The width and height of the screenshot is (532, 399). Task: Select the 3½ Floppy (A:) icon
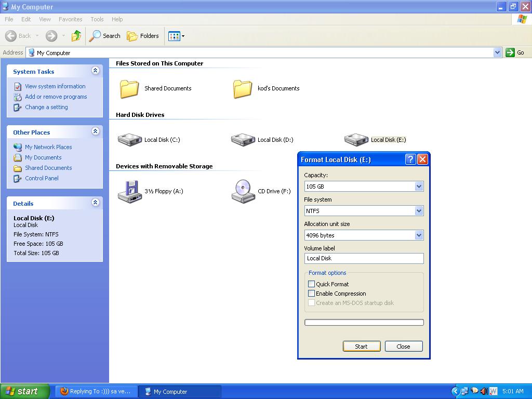[x=129, y=191]
